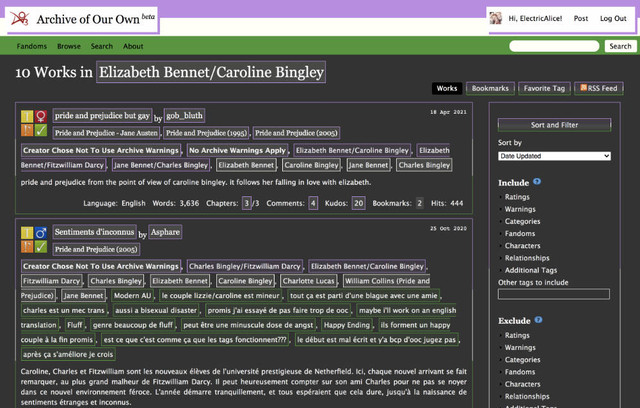This screenshot has width=640, height=408.
Task: Click the warnings icon on 'Sentiments d'inconnus'
Action: click(x=27, y=247)
